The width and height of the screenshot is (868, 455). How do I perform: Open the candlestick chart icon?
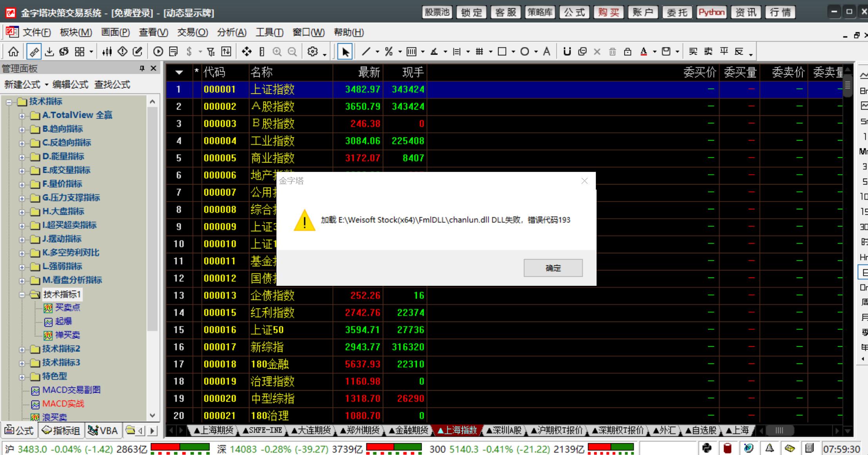click(x=107, y=51)
